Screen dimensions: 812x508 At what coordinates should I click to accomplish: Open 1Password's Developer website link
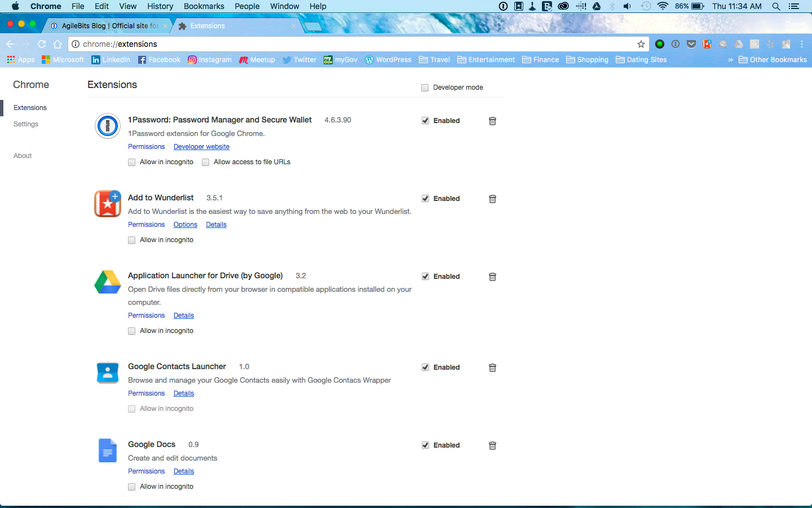click(x=201, y=147)
